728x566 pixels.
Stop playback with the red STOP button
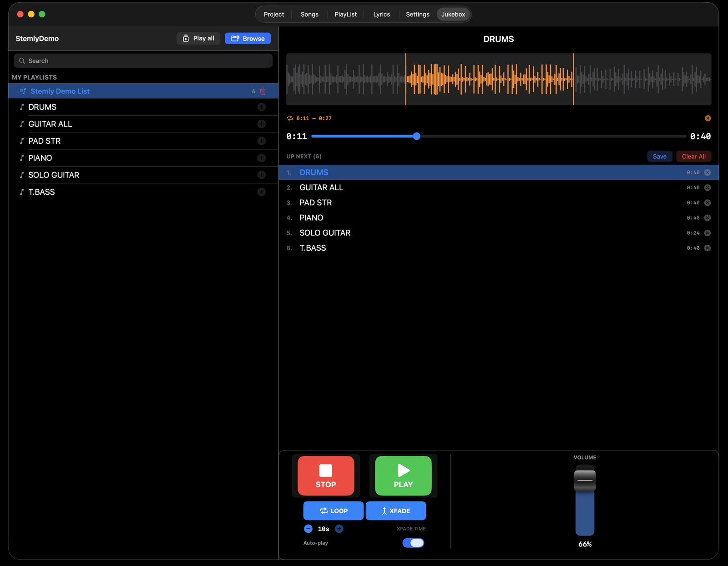[x=326, y=476]
